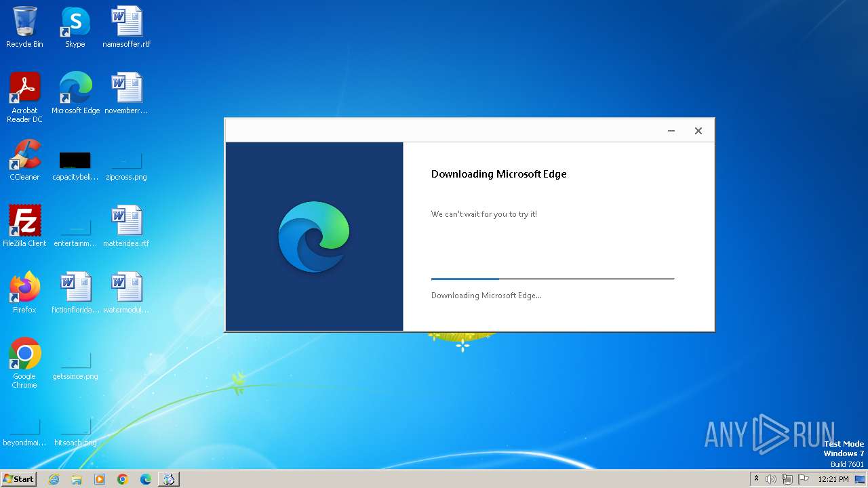Open the Action Center flag icon

click(x=804, y=479)
